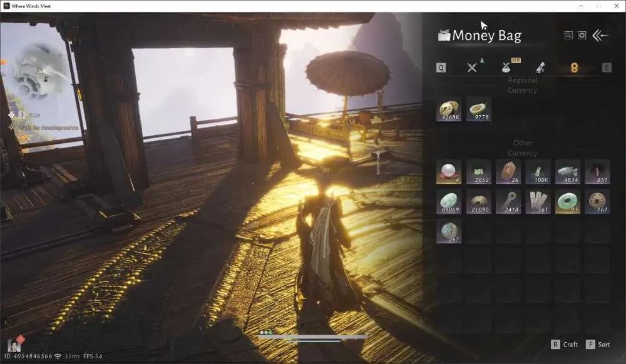Select the jade ring showing 93
This screenshot has width=626, height=364.
(568, 201)
